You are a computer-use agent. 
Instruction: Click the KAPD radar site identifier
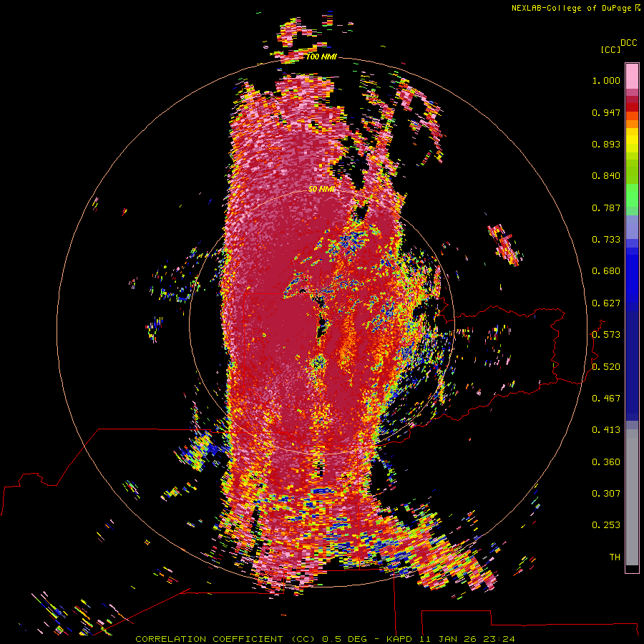point(401,639)
